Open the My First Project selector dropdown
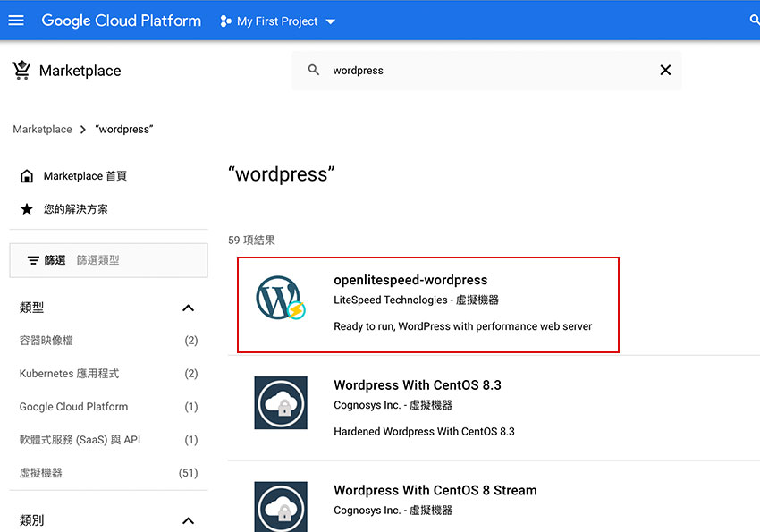760x532 pixels. [x=278, y=21]
